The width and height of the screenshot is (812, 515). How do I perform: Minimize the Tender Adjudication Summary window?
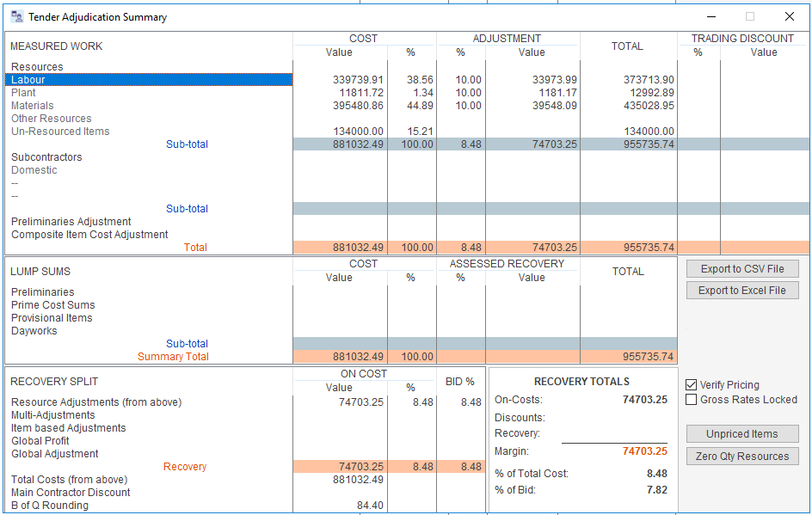pos(711,16)
